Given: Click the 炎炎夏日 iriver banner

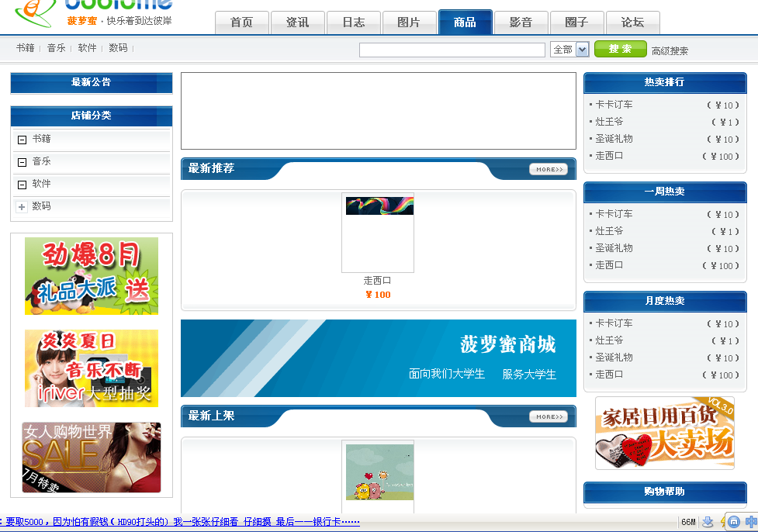Looking at the screenshot, I should click(x=92, y=368).
